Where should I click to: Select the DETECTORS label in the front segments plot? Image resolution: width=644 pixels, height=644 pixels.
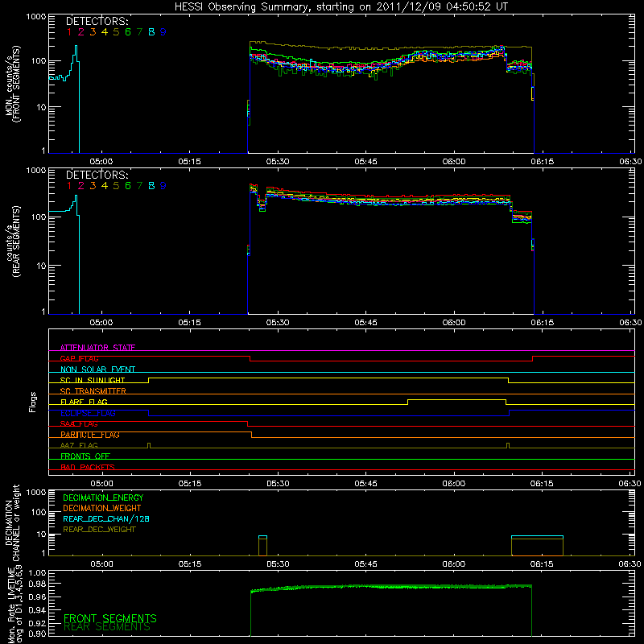click(x=97, y=22)
